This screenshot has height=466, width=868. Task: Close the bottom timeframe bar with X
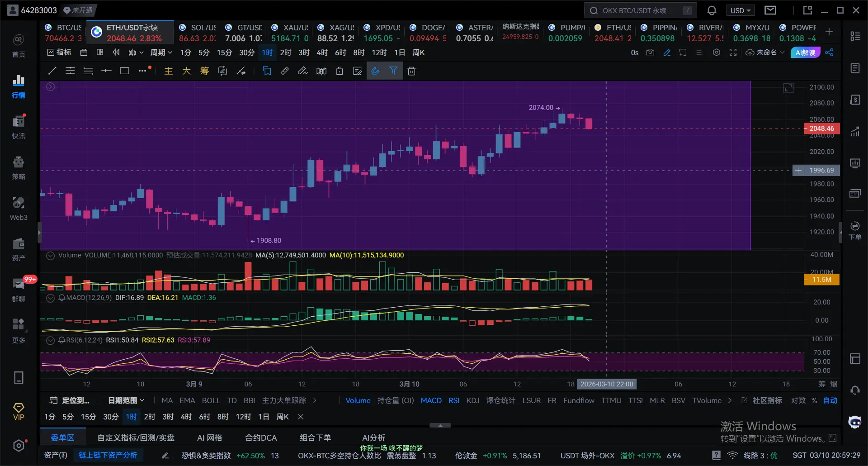[301, 417]
